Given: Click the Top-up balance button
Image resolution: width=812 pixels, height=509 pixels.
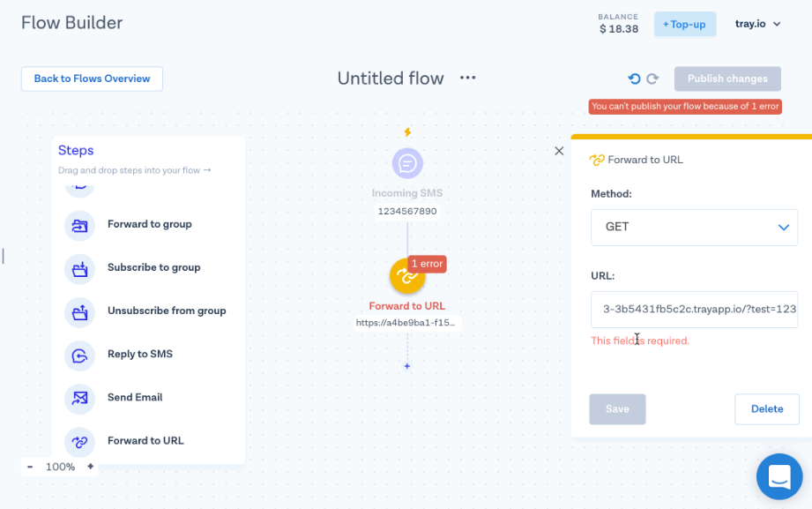Looking at the screenshot, I should (x=684, y=24).
